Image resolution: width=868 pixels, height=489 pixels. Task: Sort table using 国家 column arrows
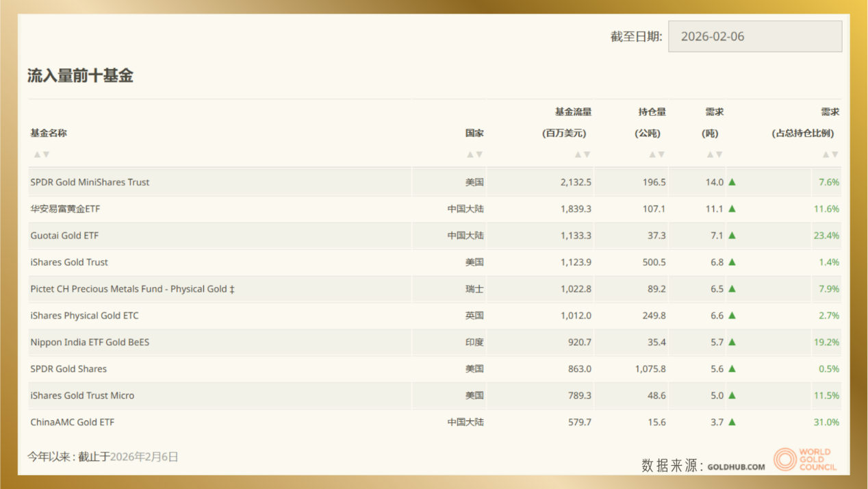[475, 155]
